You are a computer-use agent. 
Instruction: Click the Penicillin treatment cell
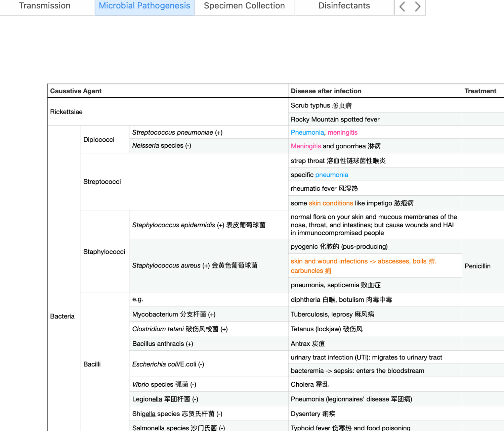483,266
